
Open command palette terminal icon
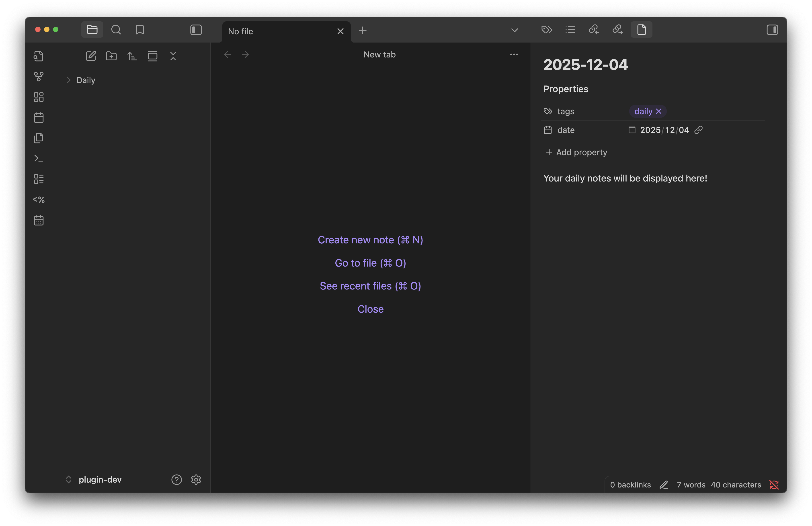pos(39,159)
